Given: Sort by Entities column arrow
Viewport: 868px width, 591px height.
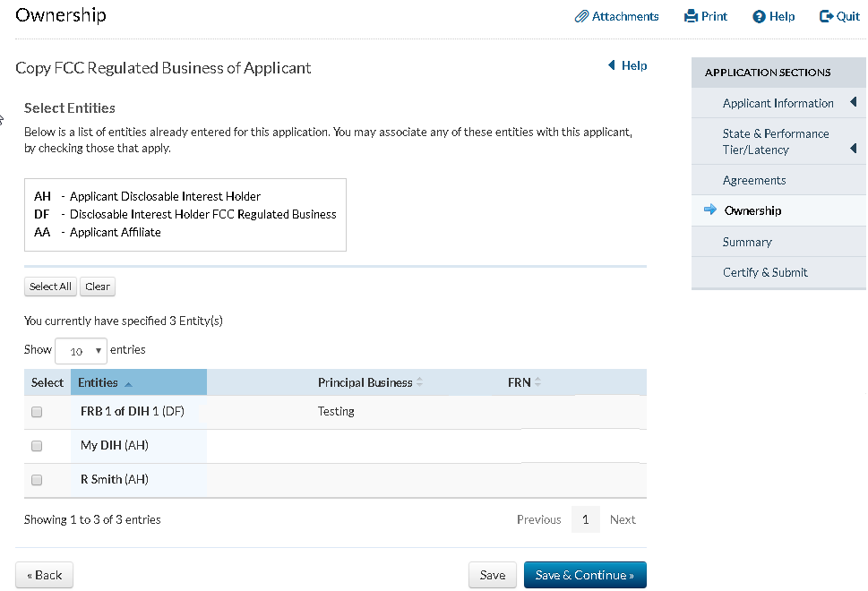Looking at the screenshot, I should pyautogui.click(x=128, y=383).
